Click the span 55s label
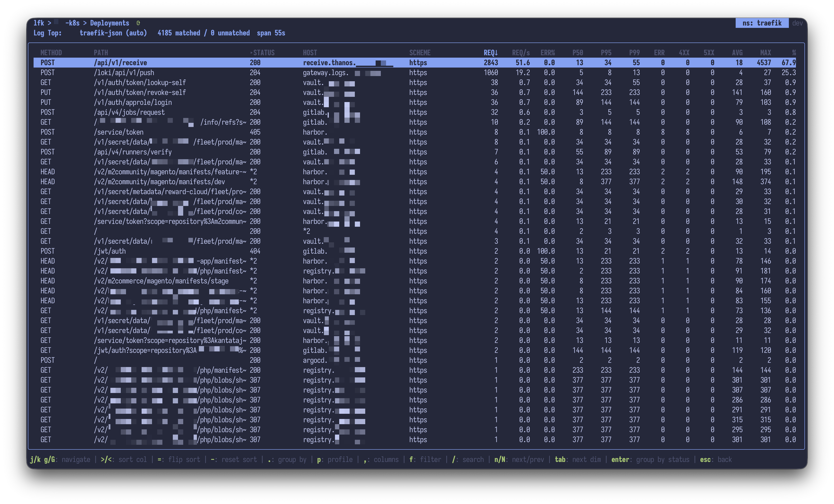This screenshot has height=504, width=834. [x=271, y=33]
